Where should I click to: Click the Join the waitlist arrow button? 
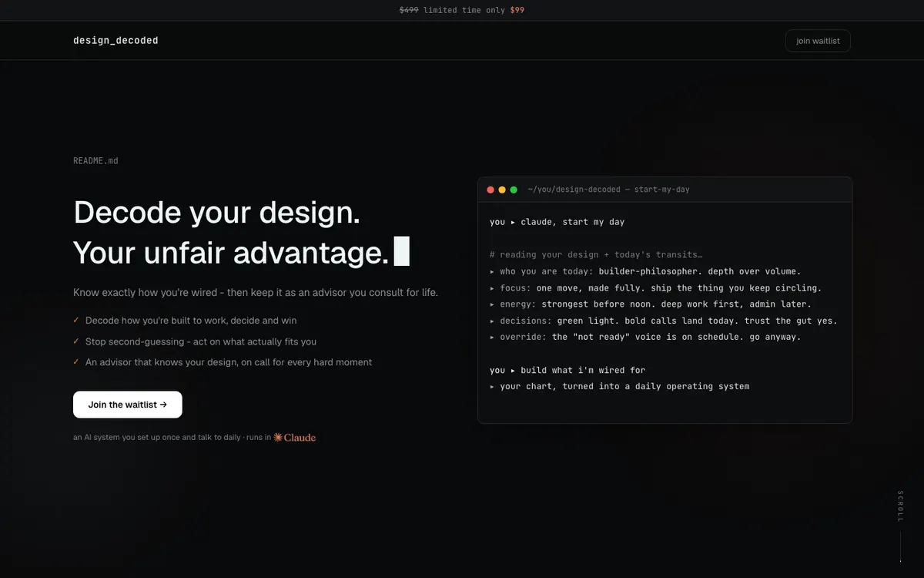tap(128, 405)
